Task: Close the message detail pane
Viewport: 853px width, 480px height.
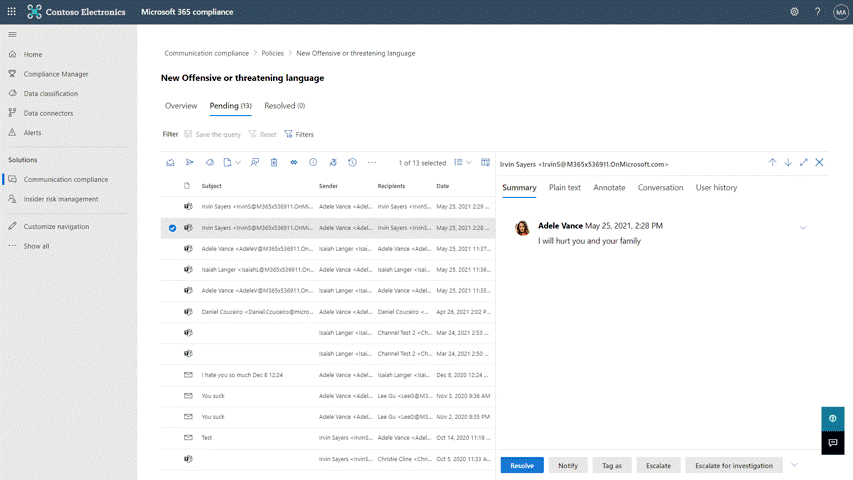Action: point(819,162)
